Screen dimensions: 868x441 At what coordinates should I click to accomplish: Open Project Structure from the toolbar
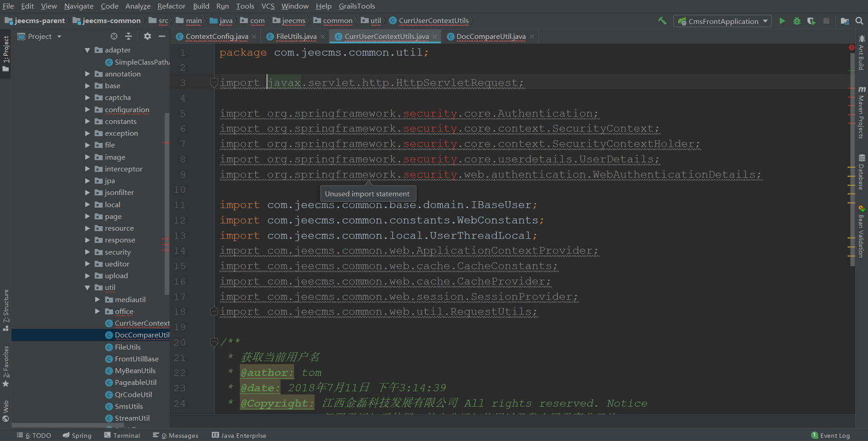[x=844, y=21]
